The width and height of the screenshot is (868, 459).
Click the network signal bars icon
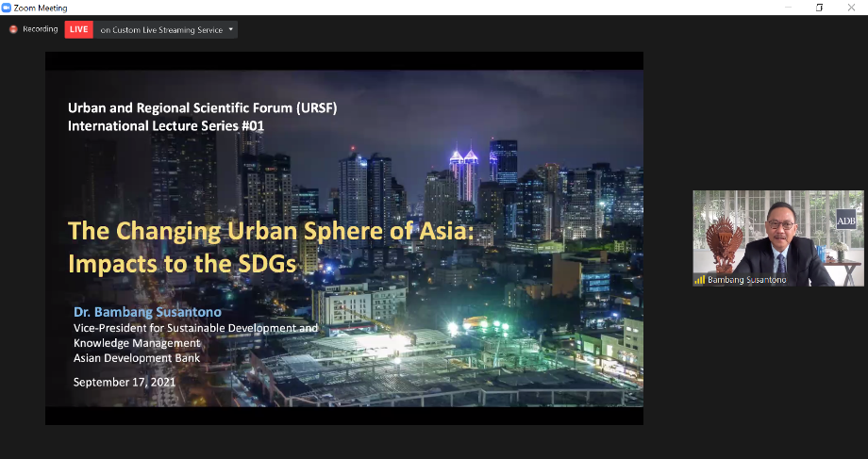click(700, 280)
